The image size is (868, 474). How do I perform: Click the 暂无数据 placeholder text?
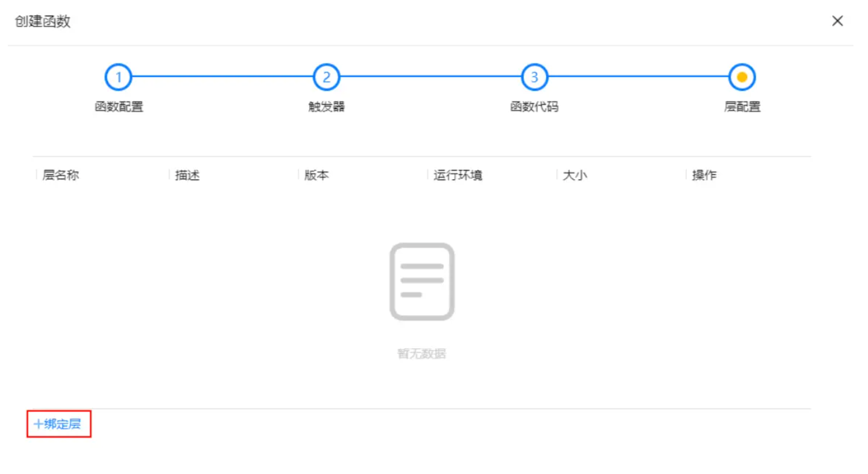coord(423,353)
